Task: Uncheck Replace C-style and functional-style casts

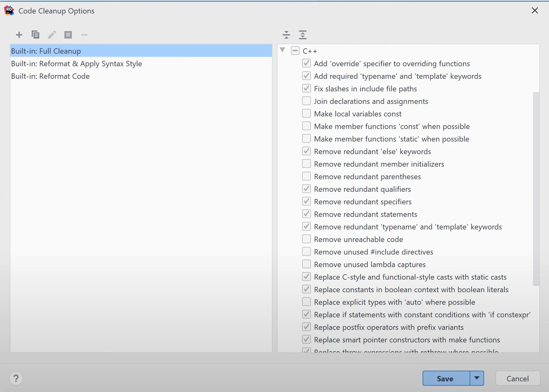Action: point(306,277)
